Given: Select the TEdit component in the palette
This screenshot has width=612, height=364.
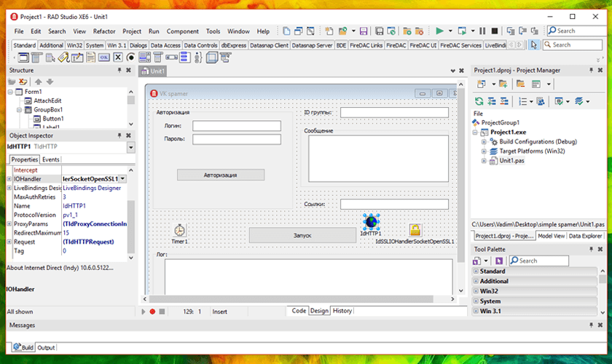Looking at the screenshot, I should [77, 58].
